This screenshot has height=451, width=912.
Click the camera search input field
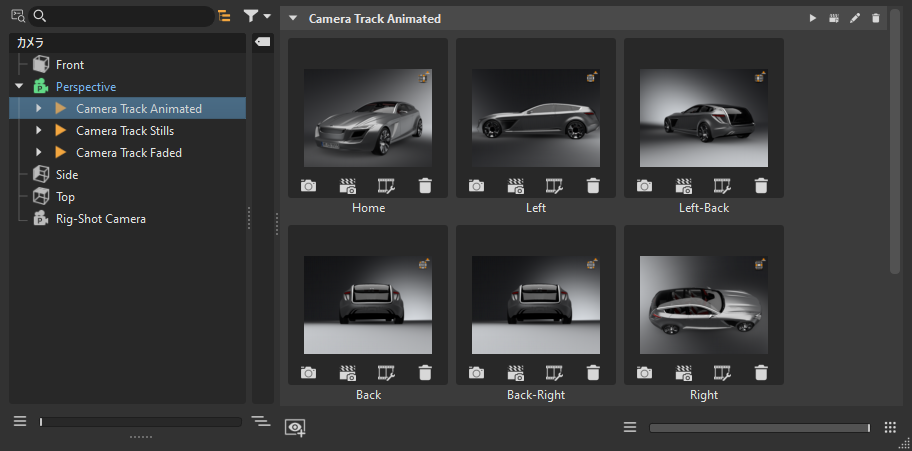click(120, 16)
